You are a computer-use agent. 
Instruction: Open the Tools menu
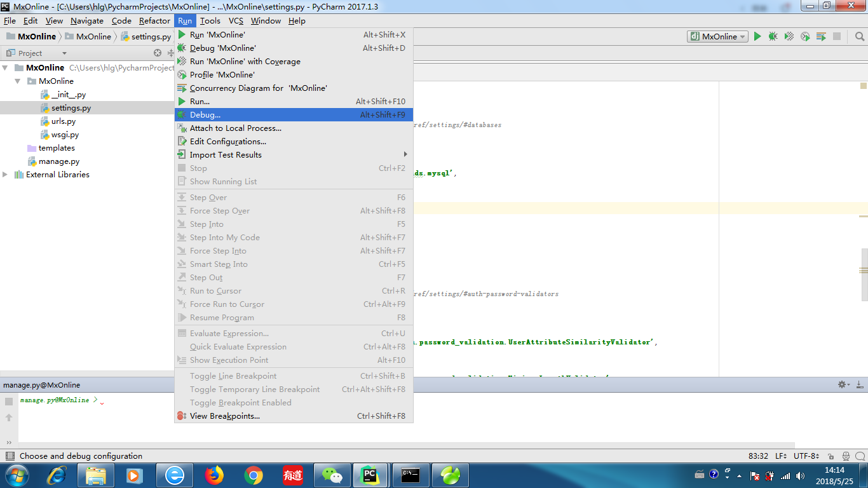tap(210, 21)
